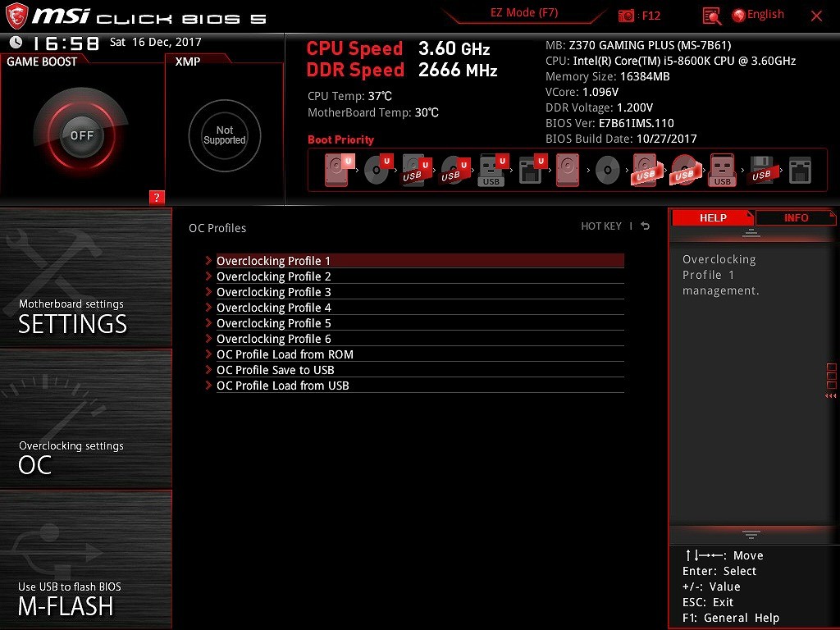Image resolution: width=840 pixels, height=630 pixels.
Task: Click BIOS Build Date 10/27/2017 text
Action: [x=621, y=138]
